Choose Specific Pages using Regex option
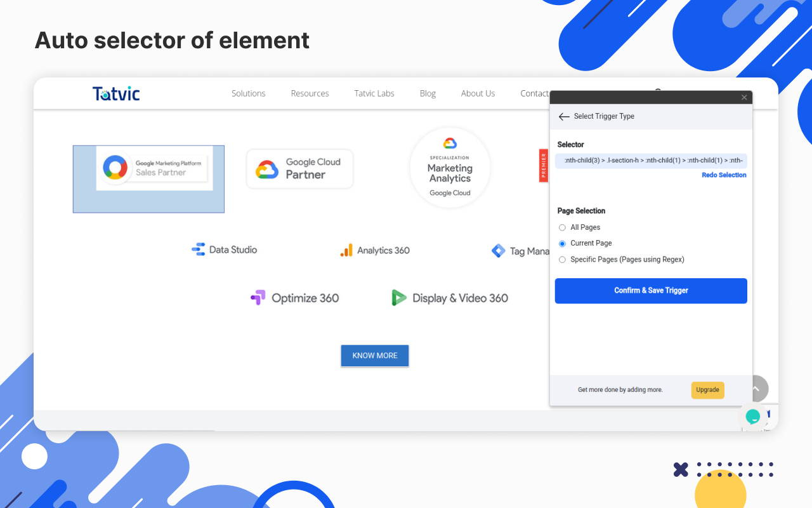The width and height of the screenshot is (812, 508). pos(562,260)
